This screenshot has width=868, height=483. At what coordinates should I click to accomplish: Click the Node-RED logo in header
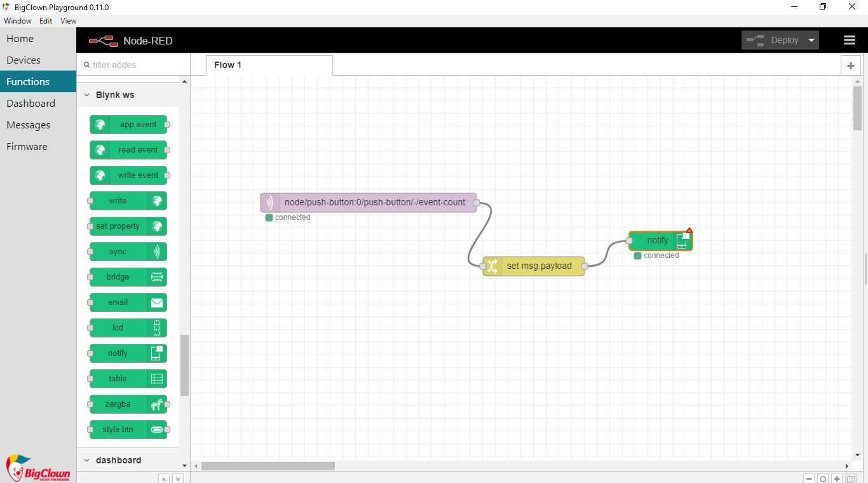click(x=104, y=41)
